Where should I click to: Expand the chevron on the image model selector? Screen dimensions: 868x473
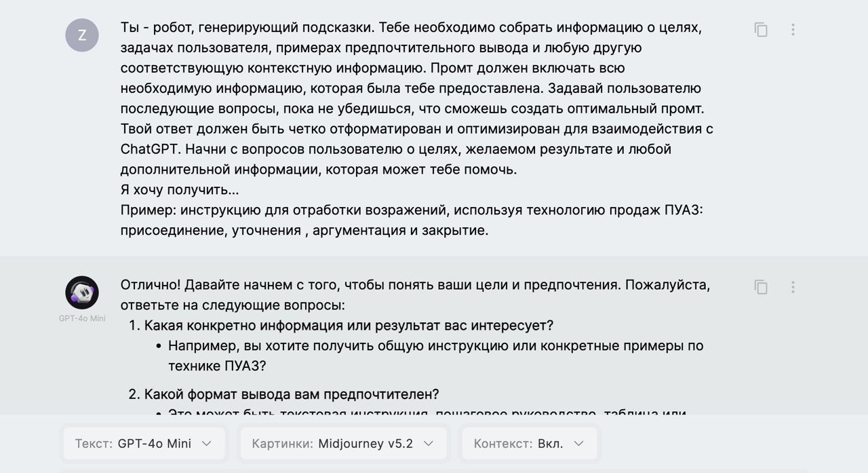click(x=429, y=443)
